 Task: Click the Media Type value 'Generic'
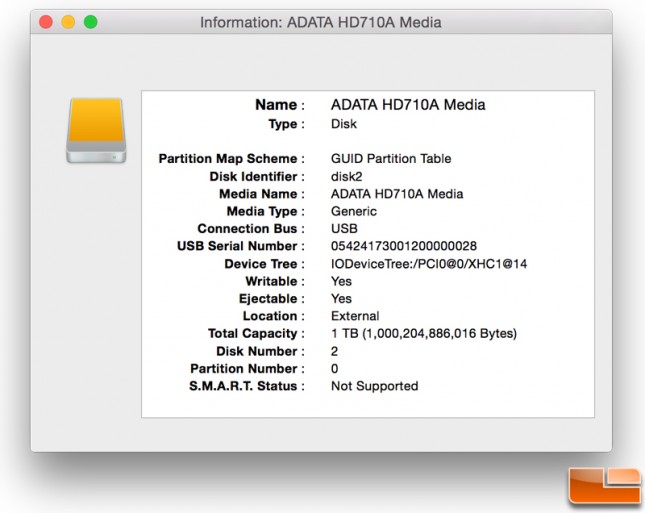(354, 211)
